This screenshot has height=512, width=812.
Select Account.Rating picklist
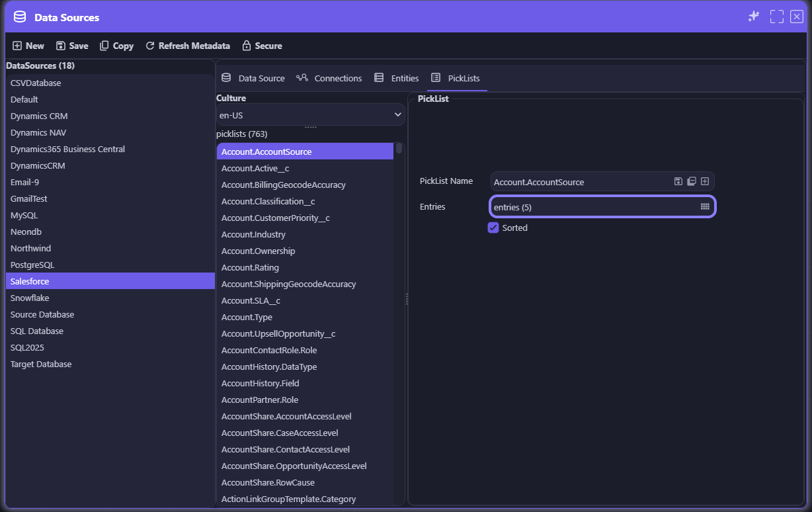(x=305, y=267)
